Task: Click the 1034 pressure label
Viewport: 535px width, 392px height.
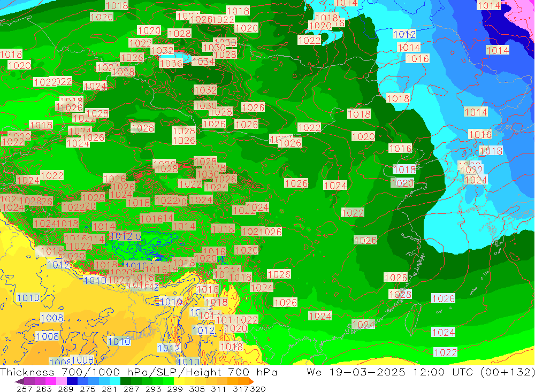Action: pos(204,62)
